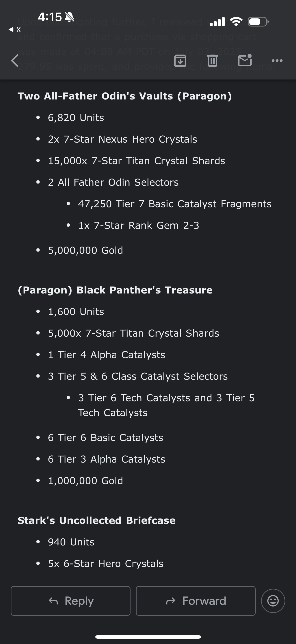Tap the Wi-Fi status icon

236,22
